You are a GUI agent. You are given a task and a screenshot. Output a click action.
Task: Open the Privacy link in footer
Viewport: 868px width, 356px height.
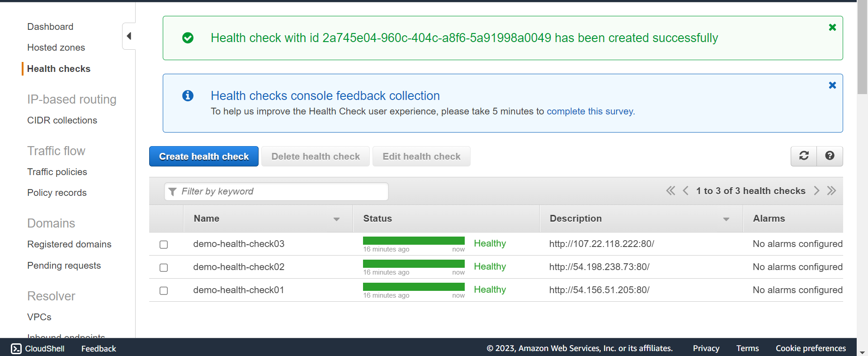pos(706,348)
